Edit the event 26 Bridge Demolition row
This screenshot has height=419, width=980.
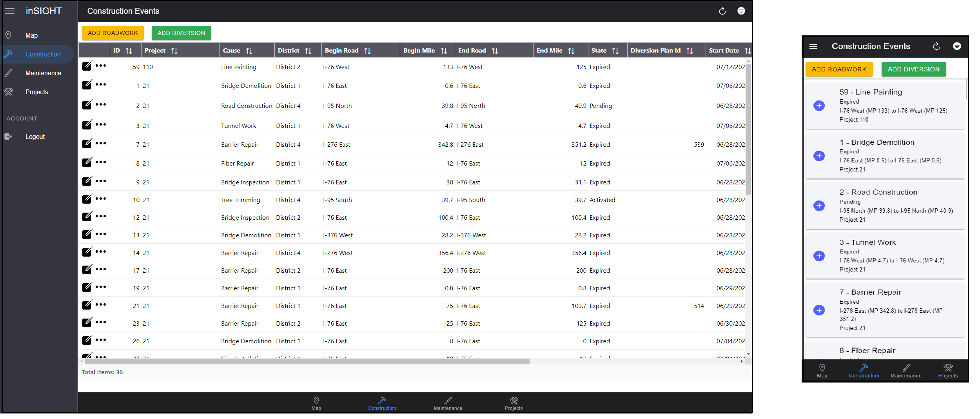87,340
